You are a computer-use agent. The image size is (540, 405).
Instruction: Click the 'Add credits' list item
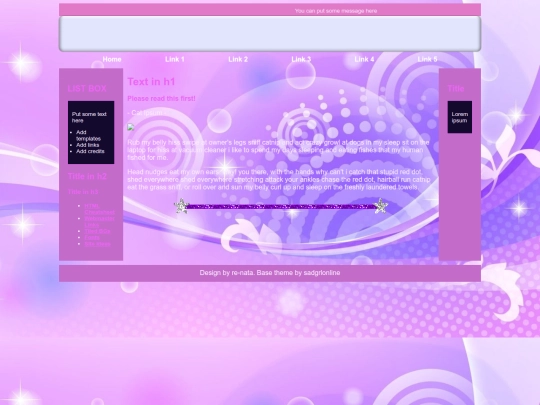pos(90,151)
